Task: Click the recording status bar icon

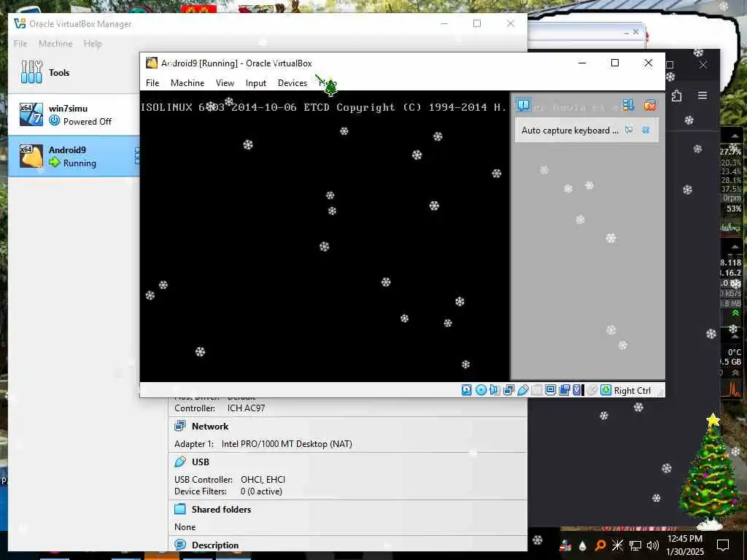Action: (564, 391)
